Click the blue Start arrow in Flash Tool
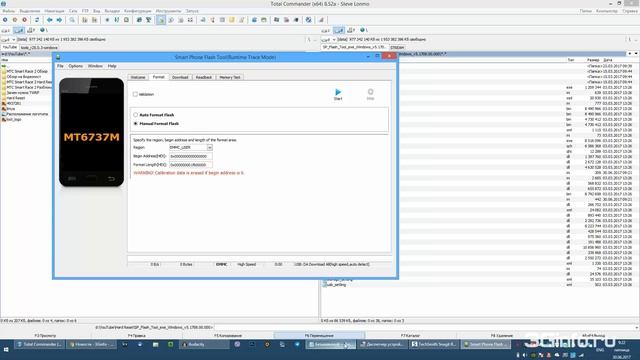 (338, 92)
